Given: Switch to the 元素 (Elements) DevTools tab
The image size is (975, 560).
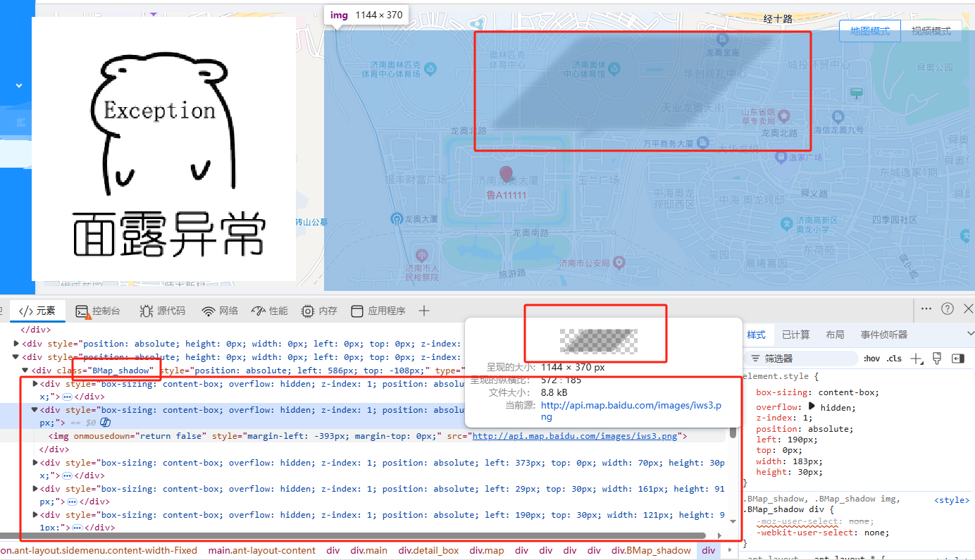Looking at the screenshot, I should click(x=37, y=311).
